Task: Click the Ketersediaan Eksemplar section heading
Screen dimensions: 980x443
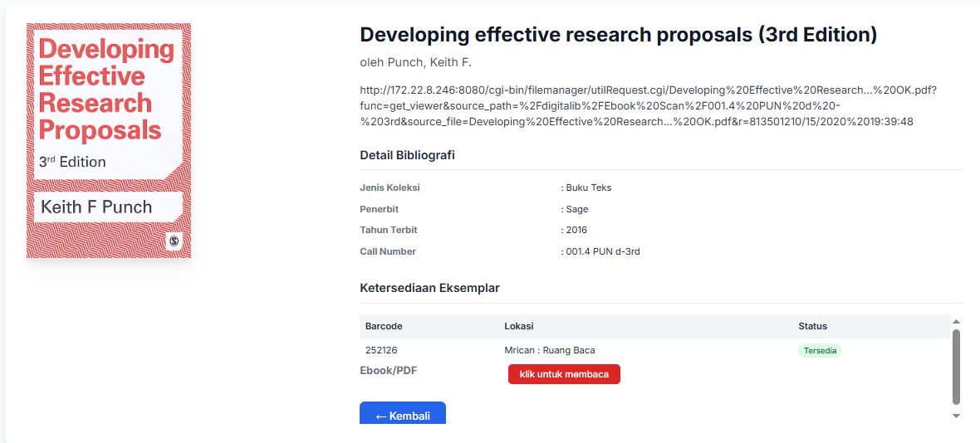Action: [429, 288]
